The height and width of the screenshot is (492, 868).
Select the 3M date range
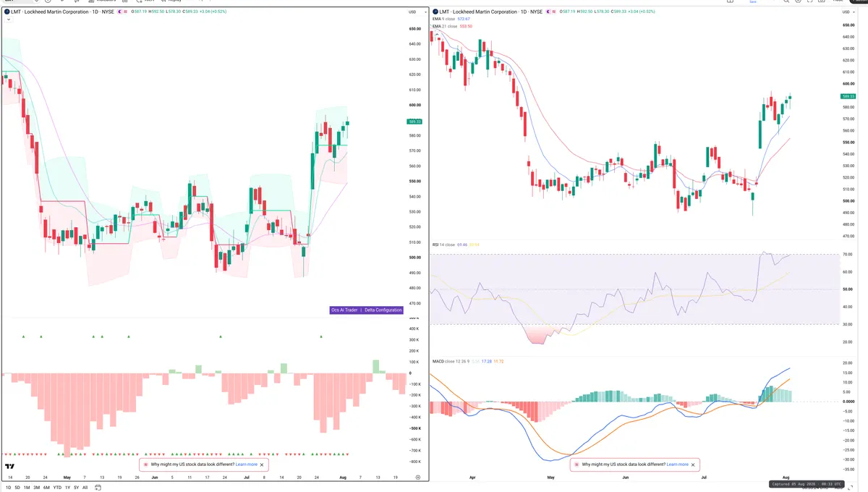pos(37,488)
